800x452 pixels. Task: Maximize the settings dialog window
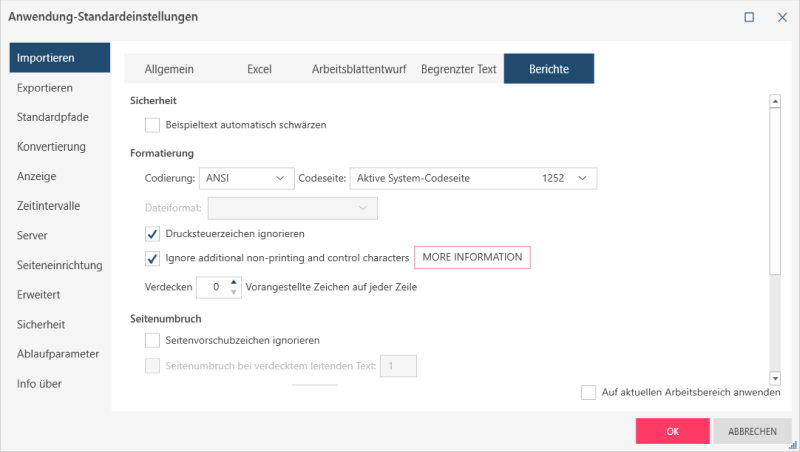749,17
